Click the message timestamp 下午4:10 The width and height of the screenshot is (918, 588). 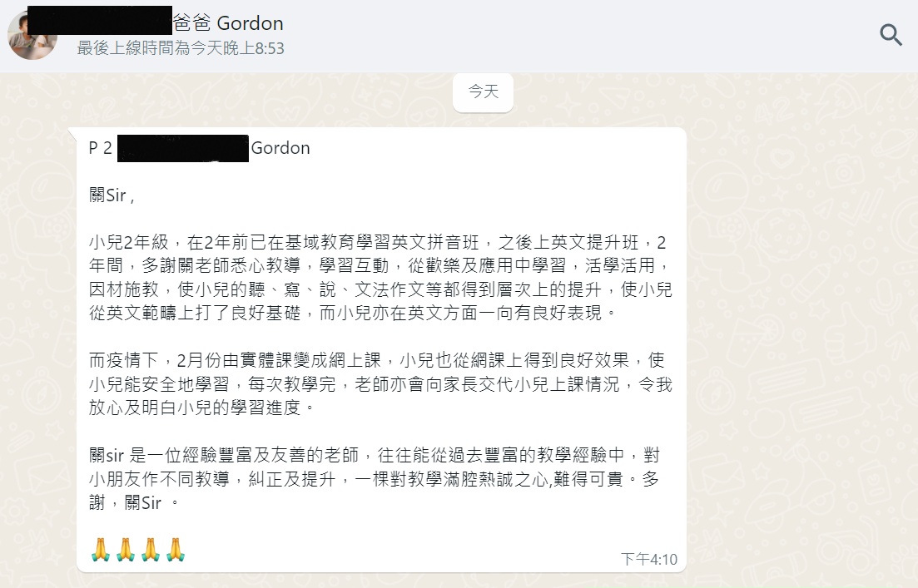point(648,560)
